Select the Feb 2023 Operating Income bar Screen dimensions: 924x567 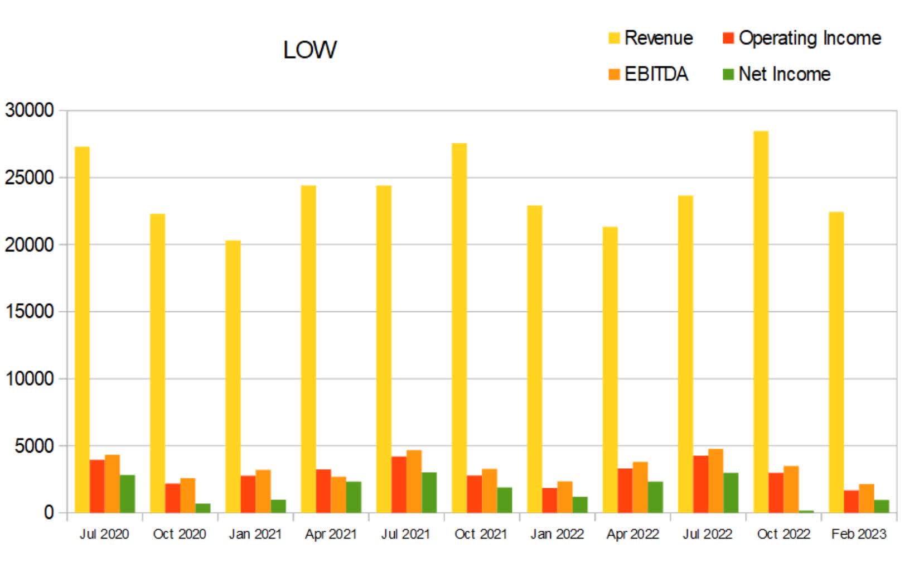point(852,502)
